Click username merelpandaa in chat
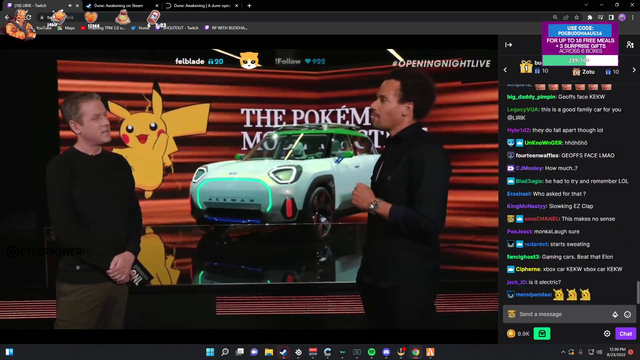Viewport: 640px width, 360px height. coord(533,294)
